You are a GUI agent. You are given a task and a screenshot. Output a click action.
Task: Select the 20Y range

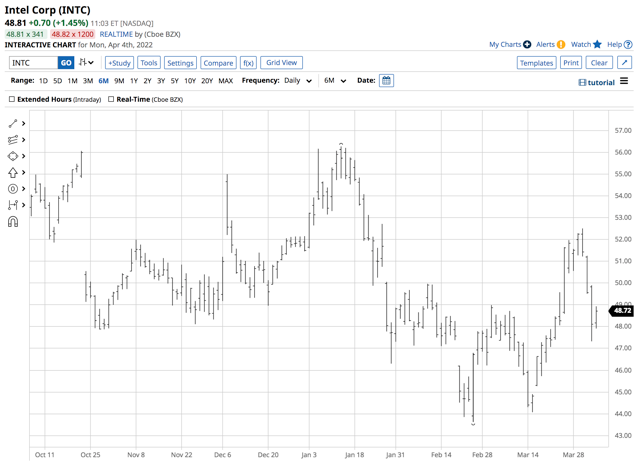(x=207, y=81)
